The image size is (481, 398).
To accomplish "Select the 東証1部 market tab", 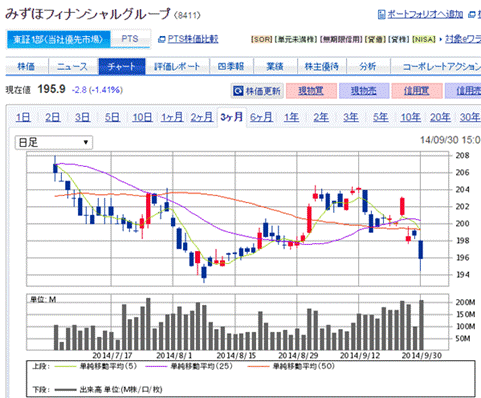I will pyautogui.click(x=58, y=40).
